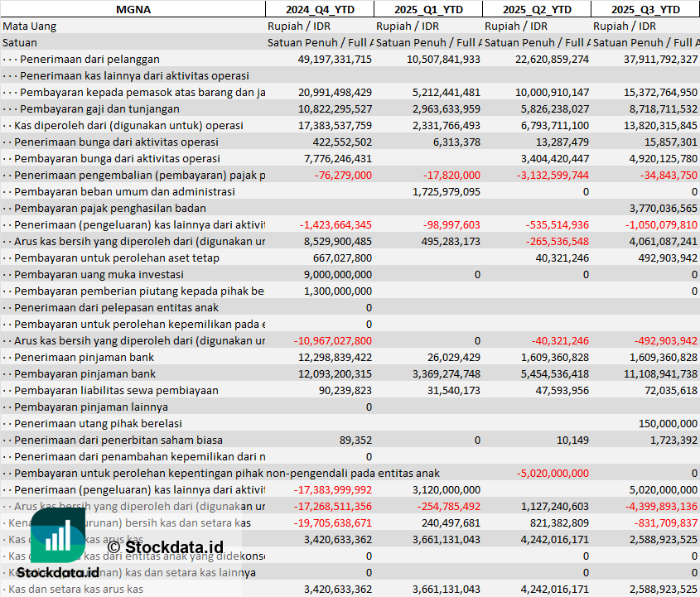Select the 2025_Q2_YTD column header
Image resolution: width=700 pixels, height=597 pixels.
click(x=537, y=9)
